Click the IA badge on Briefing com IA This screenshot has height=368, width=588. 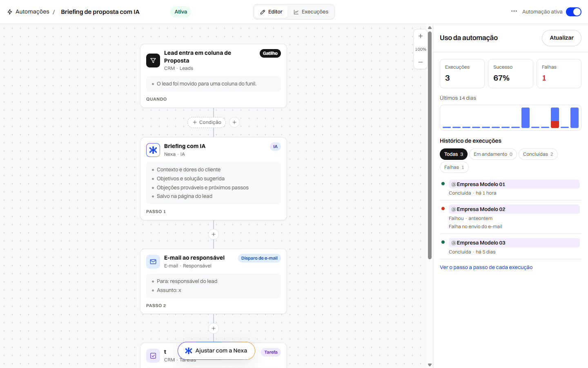[x=275, y=147]
